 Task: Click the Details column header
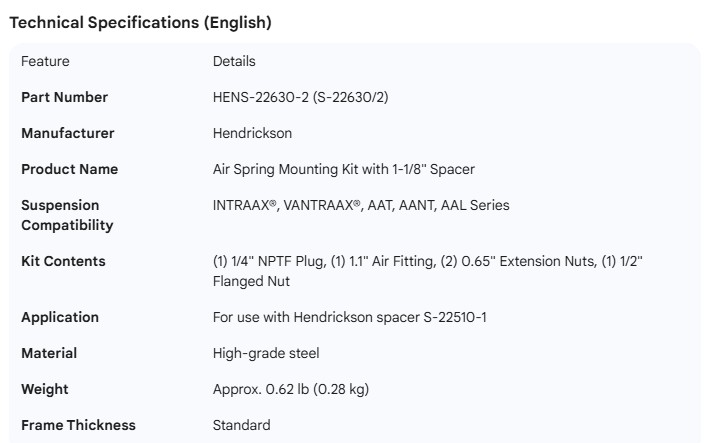[234, 62]
